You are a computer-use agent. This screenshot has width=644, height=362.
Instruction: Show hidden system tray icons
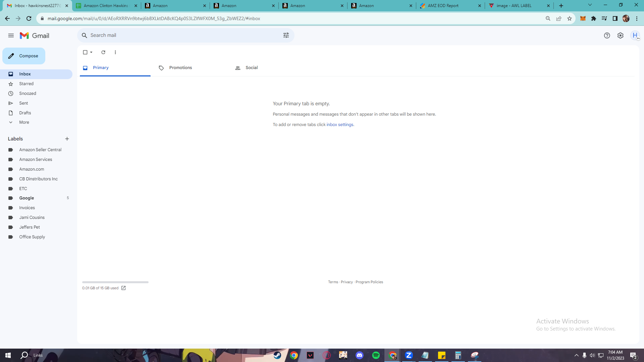[577, 355]
